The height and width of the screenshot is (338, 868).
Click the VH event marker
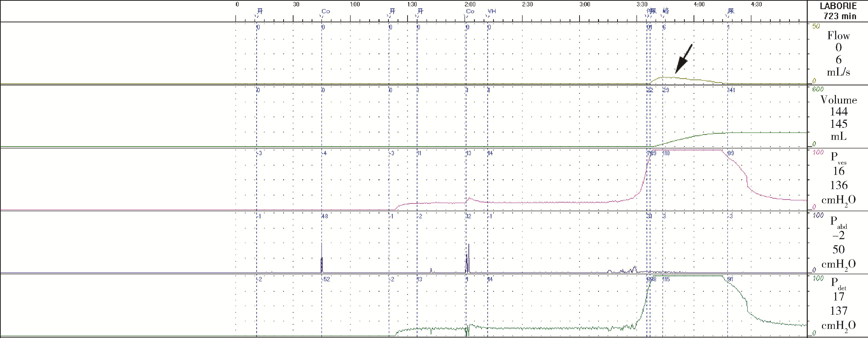492,11
